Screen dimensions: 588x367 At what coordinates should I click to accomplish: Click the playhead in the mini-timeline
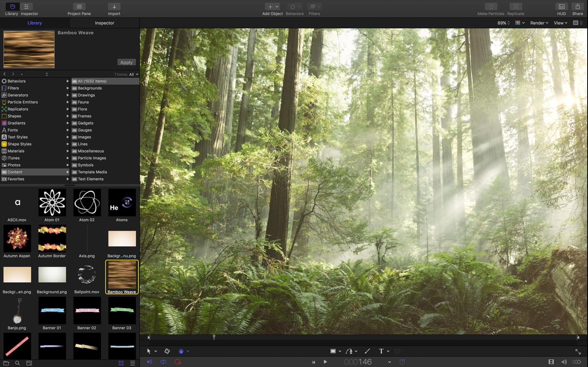tap(214, 337)
